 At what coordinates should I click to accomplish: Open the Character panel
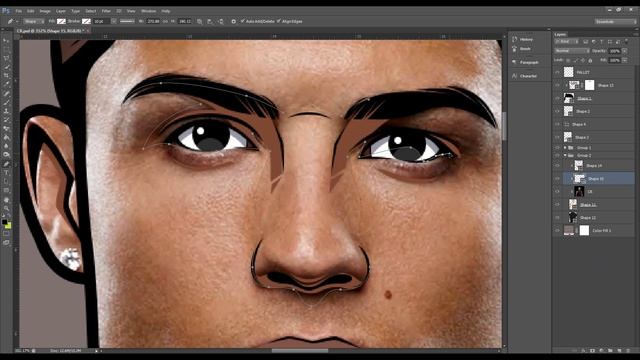point(526,76)
